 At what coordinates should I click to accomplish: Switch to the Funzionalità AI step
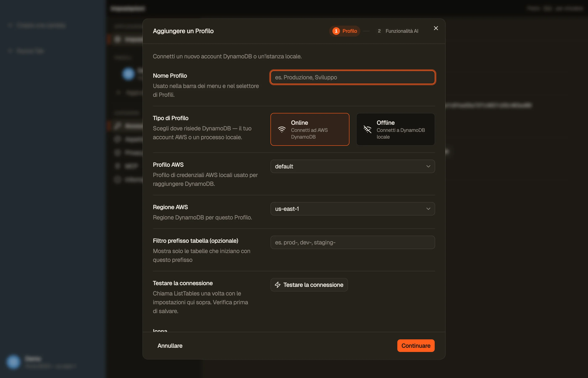[398, 31]
